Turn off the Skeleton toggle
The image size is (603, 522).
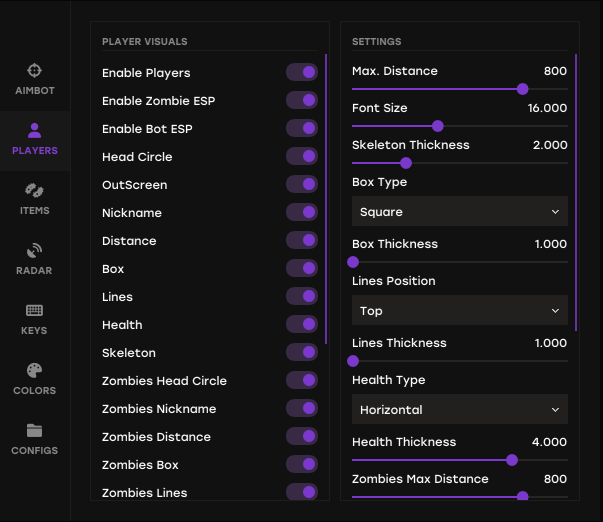(302, 352)
